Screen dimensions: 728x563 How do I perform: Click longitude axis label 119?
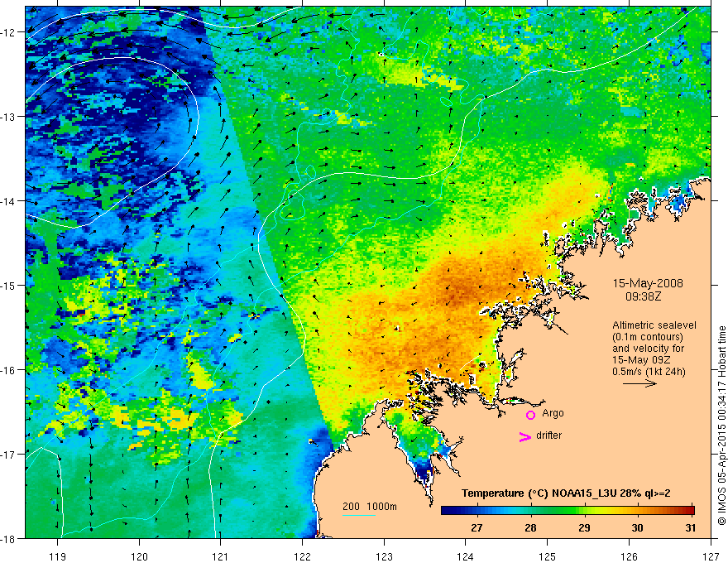pyautogui.click(x=58, y=556)
